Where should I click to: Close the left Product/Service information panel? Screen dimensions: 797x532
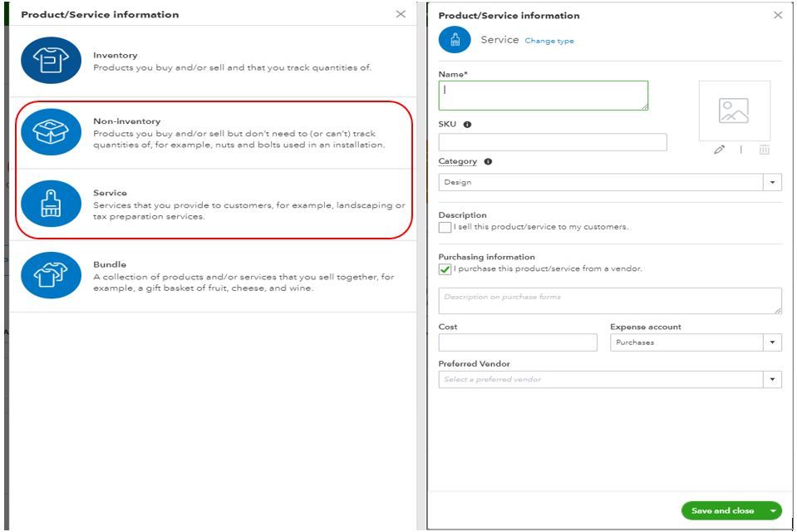[401, 14]
